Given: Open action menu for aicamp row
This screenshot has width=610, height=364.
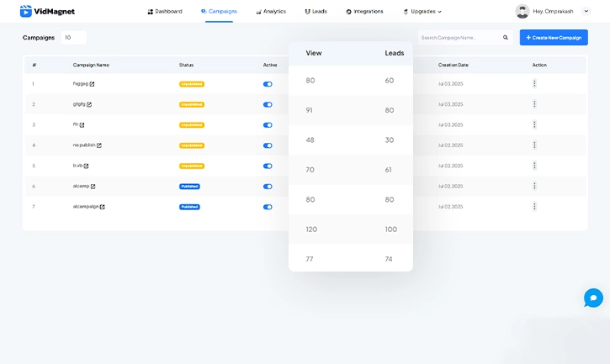Looking at the screenshot, I should coord(534,187).
